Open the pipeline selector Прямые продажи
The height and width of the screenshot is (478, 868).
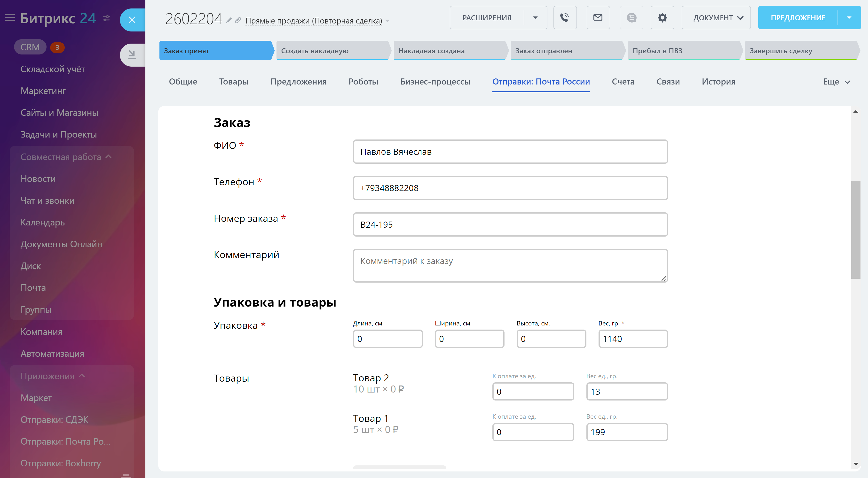317,21
